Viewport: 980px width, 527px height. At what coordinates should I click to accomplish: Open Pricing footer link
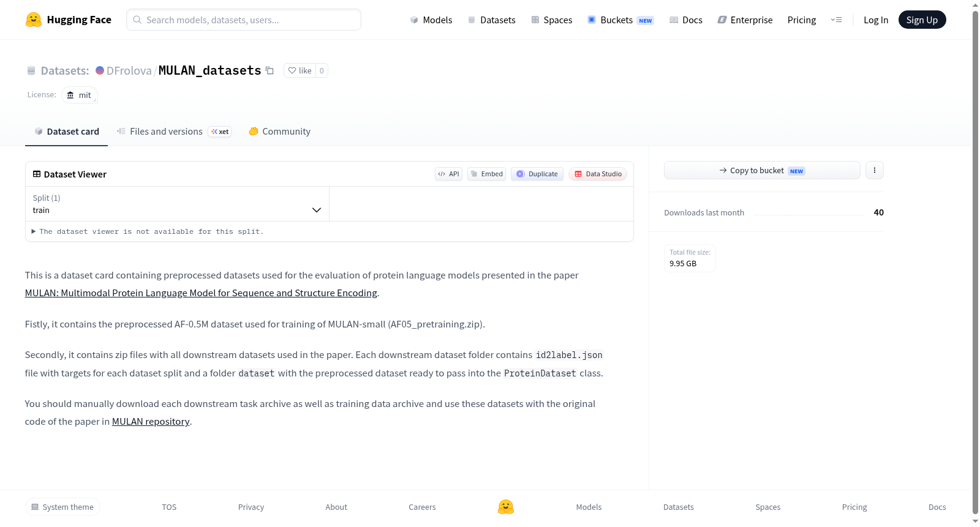[x=854, y=507]
